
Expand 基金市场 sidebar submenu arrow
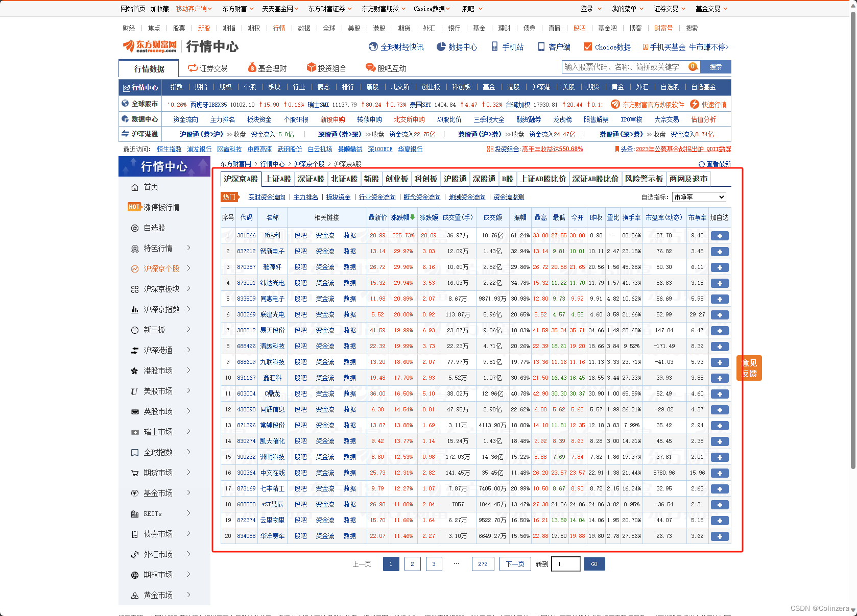pyautogui.click(x=188, y=493)
